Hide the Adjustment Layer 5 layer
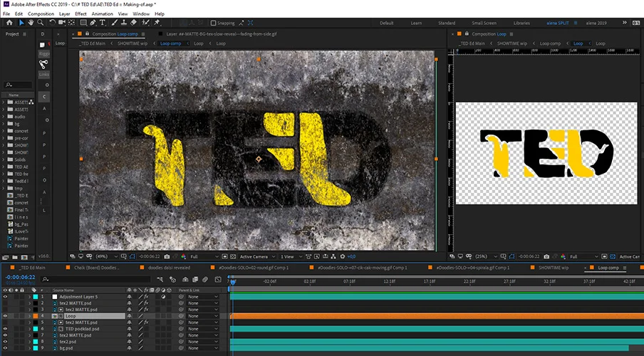 tap(5, 296)
